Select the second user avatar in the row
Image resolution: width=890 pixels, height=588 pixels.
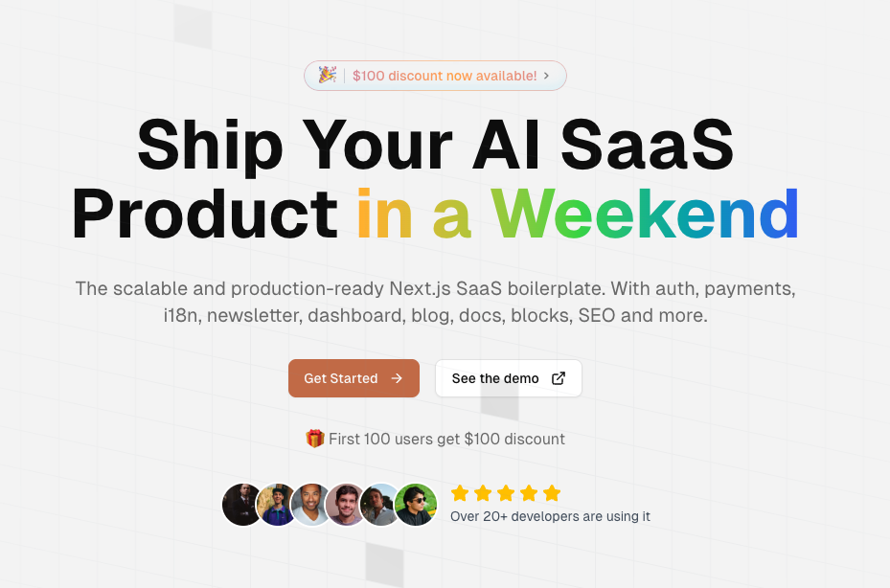277,505
